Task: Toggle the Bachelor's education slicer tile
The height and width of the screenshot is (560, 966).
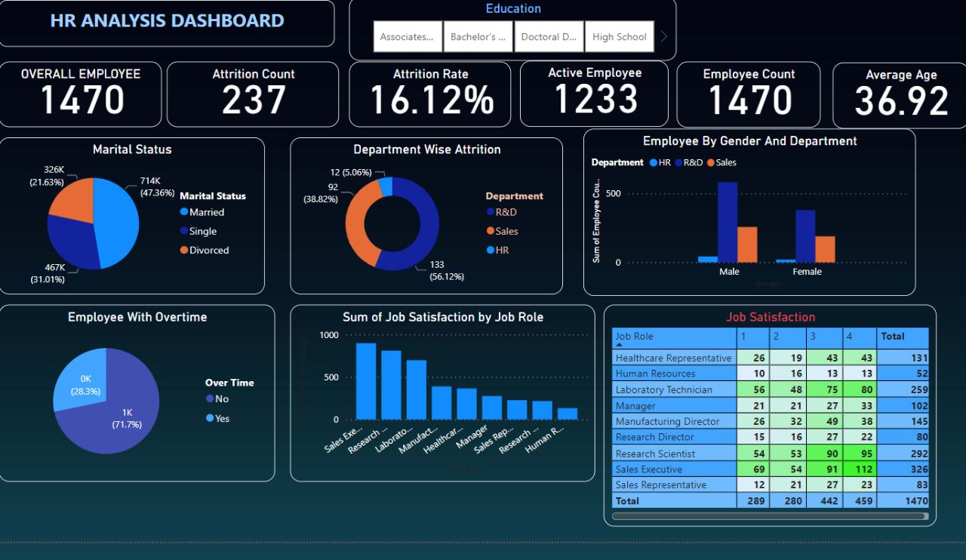Action: pyautogui.click(x=478, y=37)
